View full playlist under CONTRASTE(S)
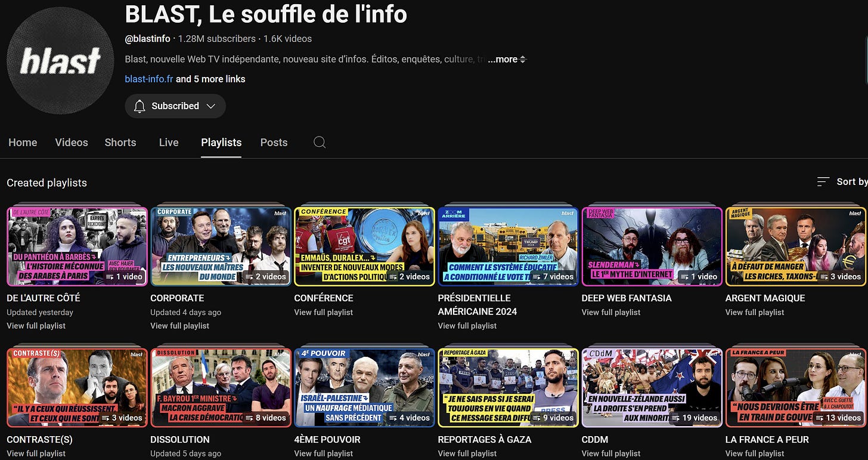The width and height of the screenshot is (868, 460). [x=36, y=453]
